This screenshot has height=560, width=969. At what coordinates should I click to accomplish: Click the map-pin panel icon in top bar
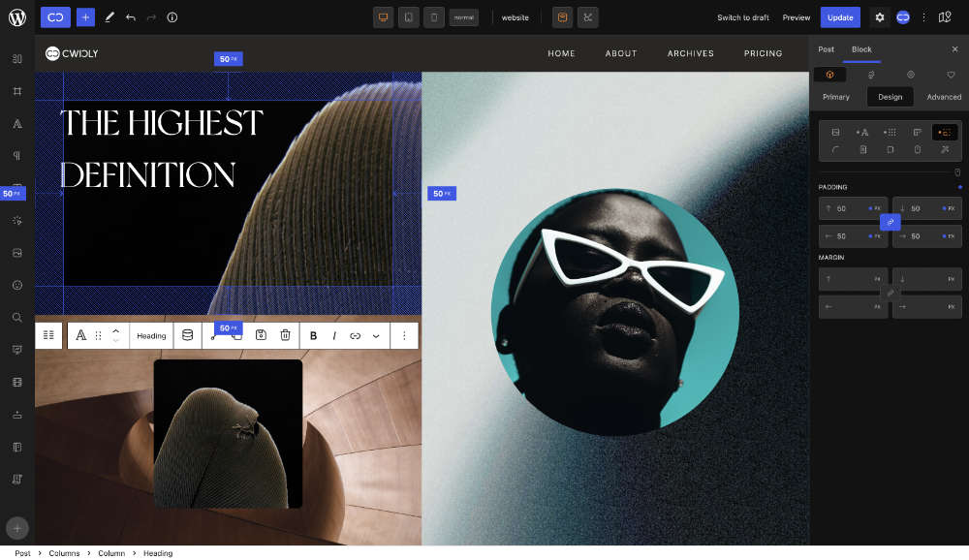tap(945, 17)
